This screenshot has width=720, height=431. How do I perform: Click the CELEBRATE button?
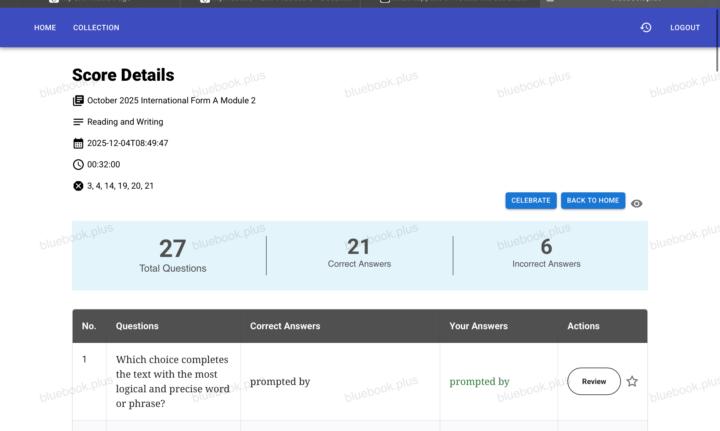(x=531, y=201)
